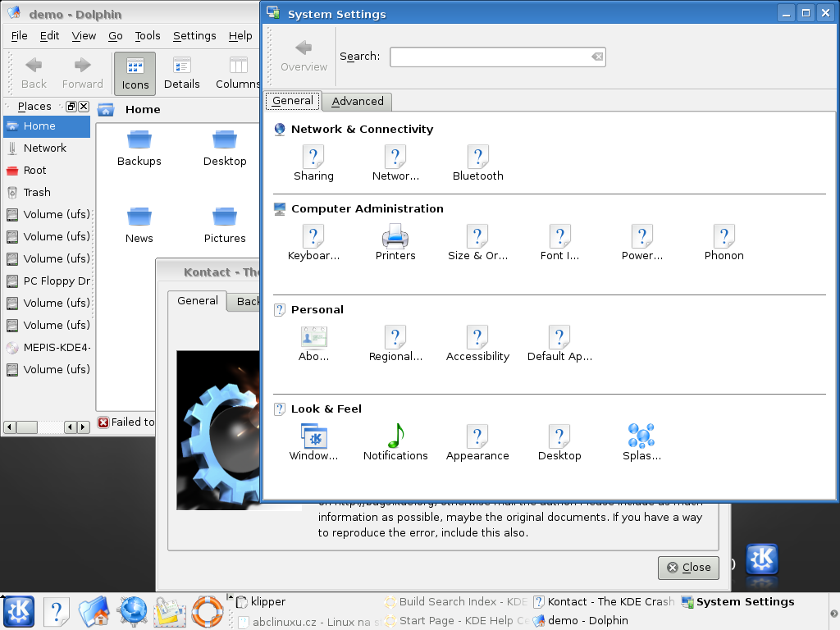
Task: Switch Dolphin to Details view
Action: pos(181,73)
